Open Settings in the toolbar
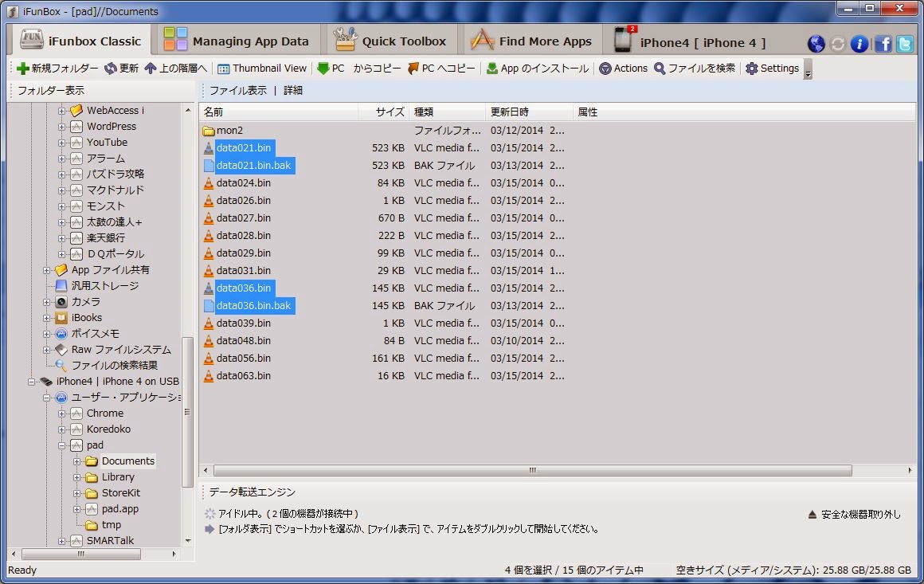The image size is (924, 584). (772, 69)
